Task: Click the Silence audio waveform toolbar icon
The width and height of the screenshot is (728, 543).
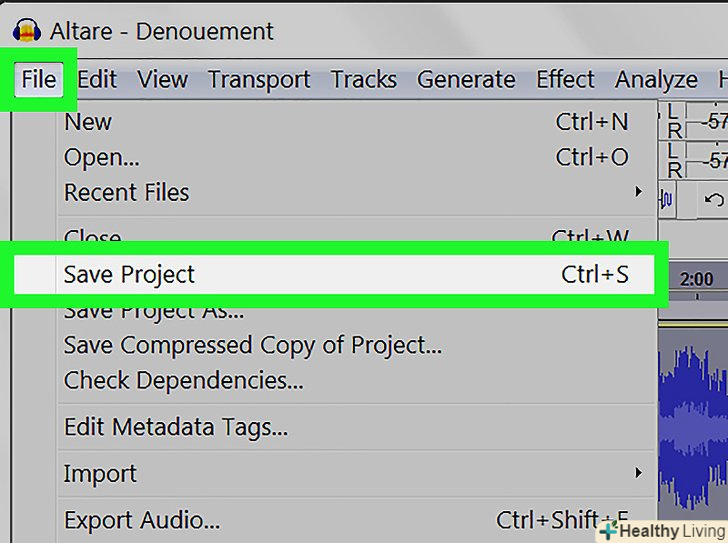Action: click(x=667, y=199)
